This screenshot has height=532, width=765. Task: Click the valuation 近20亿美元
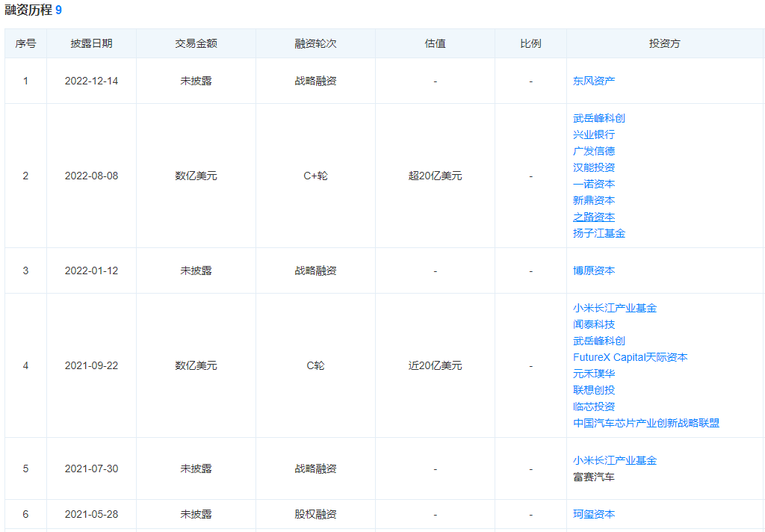436,365
